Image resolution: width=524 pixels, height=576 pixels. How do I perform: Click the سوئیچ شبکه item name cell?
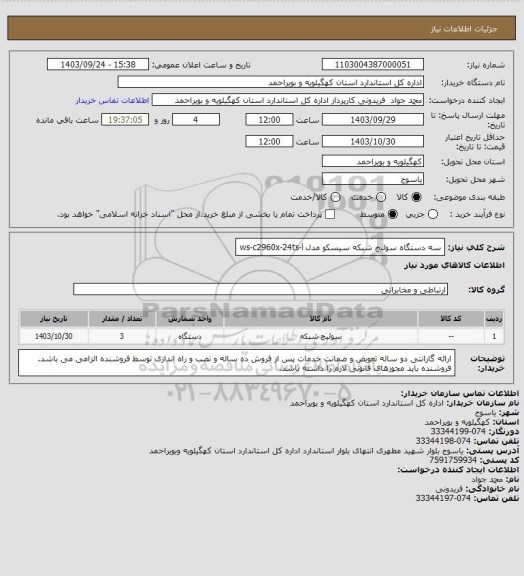[320, 336]
